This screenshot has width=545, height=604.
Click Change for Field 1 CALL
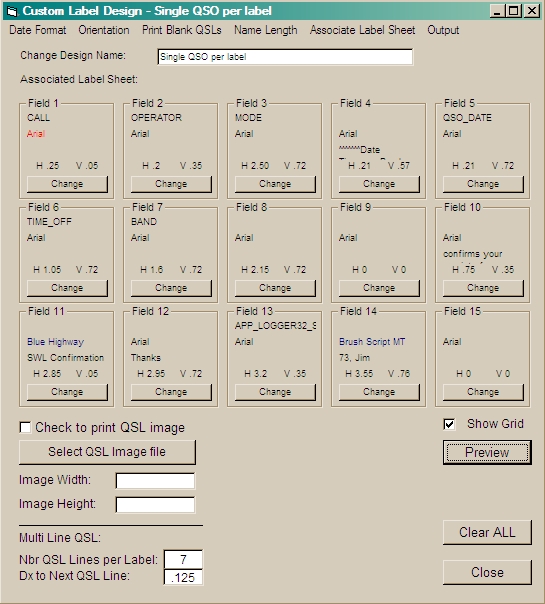click(67, 184)
